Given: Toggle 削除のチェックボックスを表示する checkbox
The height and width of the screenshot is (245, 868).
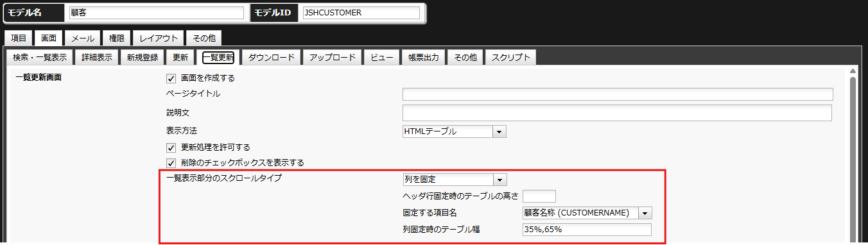Looking at the screenshot, I should pyautogui.click(x=171, y=163).
